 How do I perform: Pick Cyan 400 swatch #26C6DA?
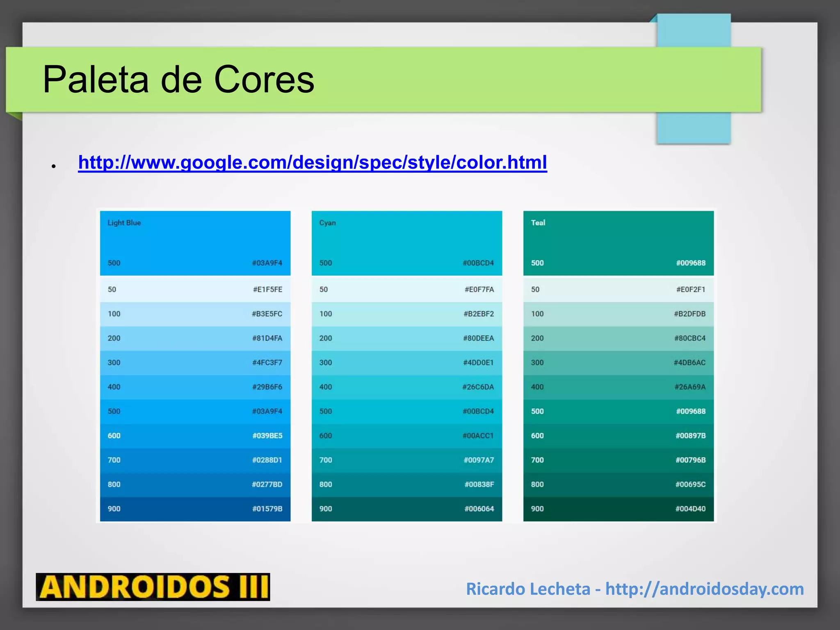click(407, 387)
